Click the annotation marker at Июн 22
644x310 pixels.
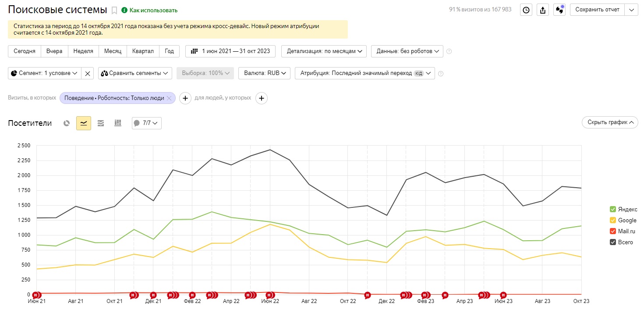269,295
